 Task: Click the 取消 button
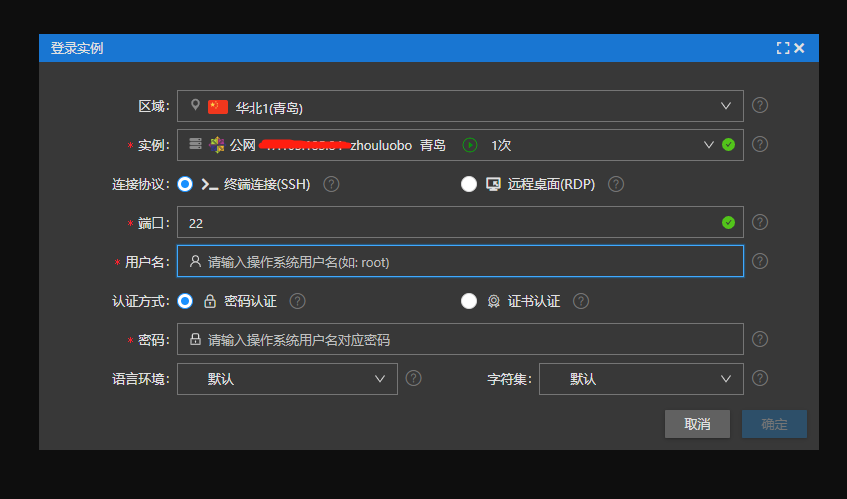click(x=697, y=424)
